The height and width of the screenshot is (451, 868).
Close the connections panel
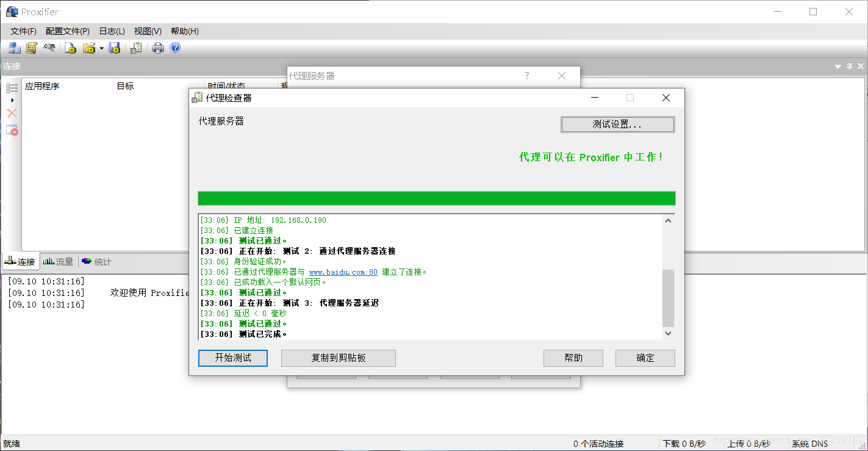coord(861,66)
